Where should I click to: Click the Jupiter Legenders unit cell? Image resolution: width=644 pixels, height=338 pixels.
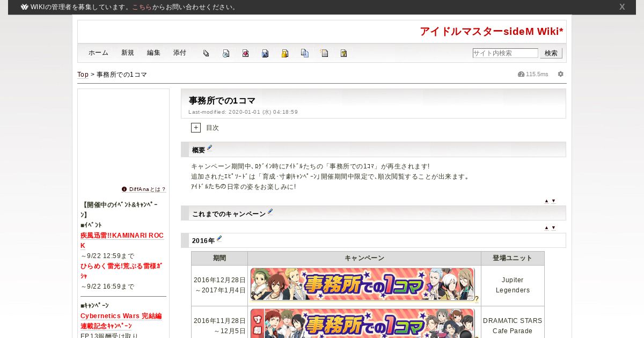click(513, 285)
